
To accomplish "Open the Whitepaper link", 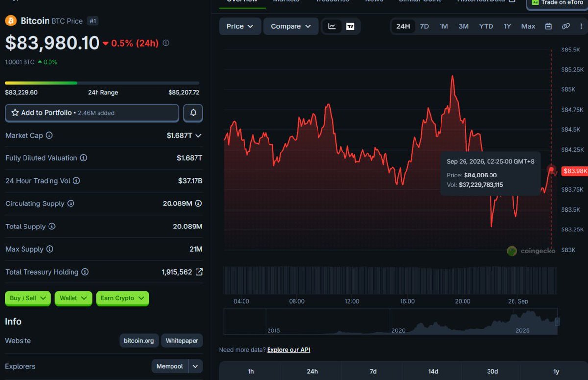I will point(182,341).
